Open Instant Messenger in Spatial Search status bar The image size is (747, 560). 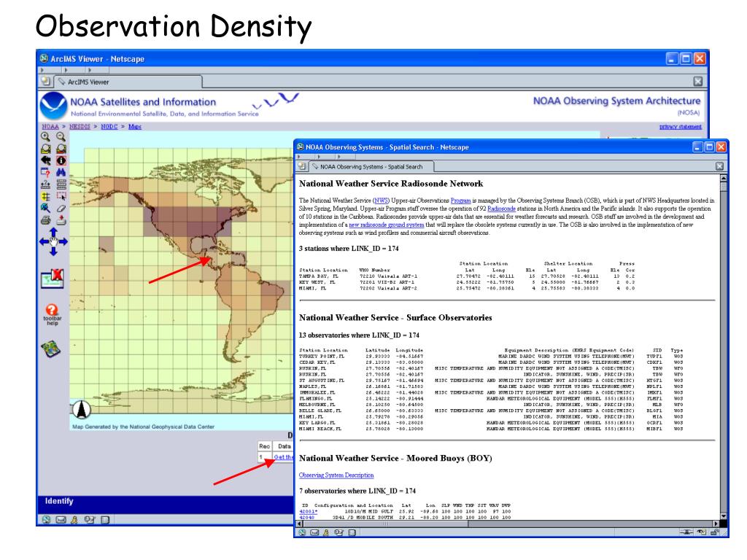pyautogui.click(x=326, y=532)
